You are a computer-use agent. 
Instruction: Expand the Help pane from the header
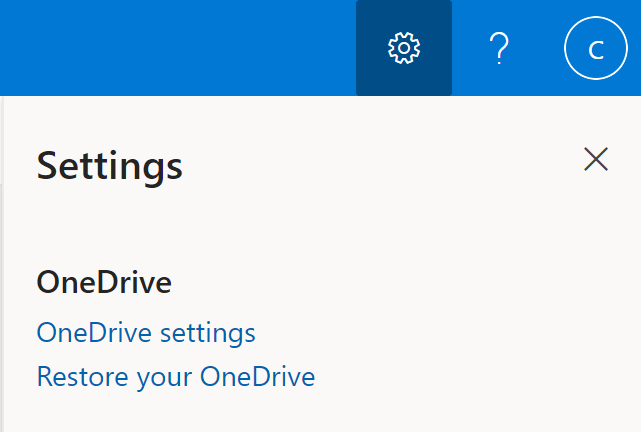click(x=499, y=48)
